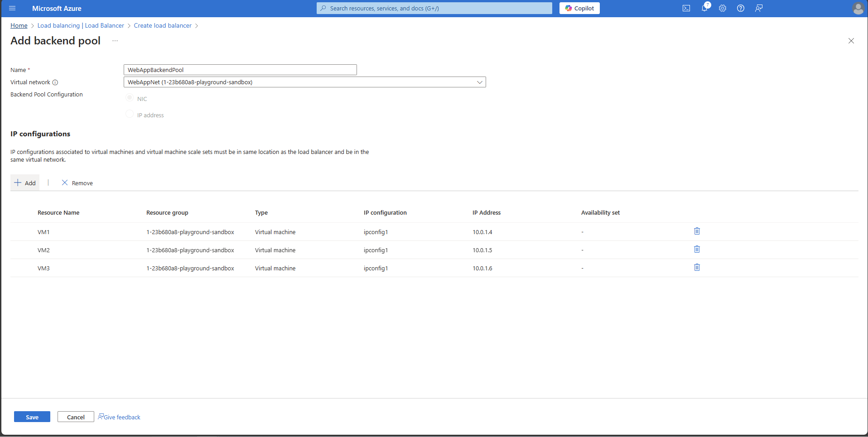Click IP address 10.0.1.4
This screenshot has height=437, width=868.
(482, 232)
